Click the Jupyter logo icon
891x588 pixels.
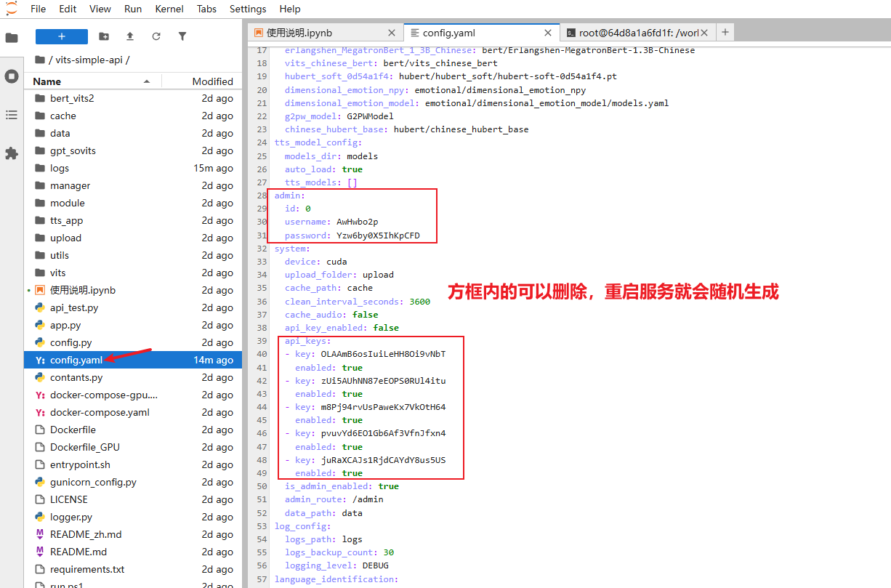pyautogui.click(x=11, y=9)
